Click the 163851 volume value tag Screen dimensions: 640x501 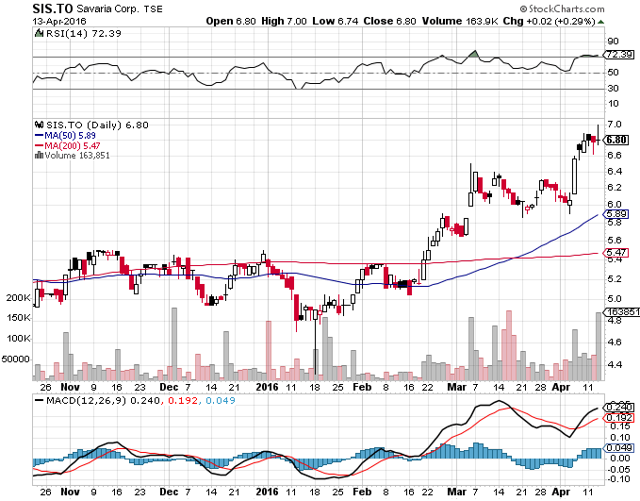click(622, 312)
